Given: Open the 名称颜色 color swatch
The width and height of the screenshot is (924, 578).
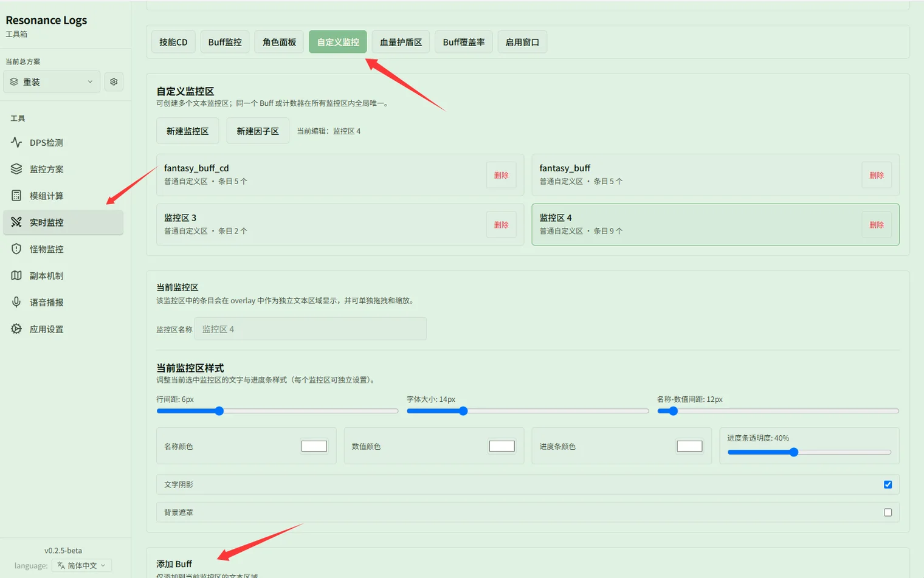Looking at the screenshot, I should click(314, 446).
